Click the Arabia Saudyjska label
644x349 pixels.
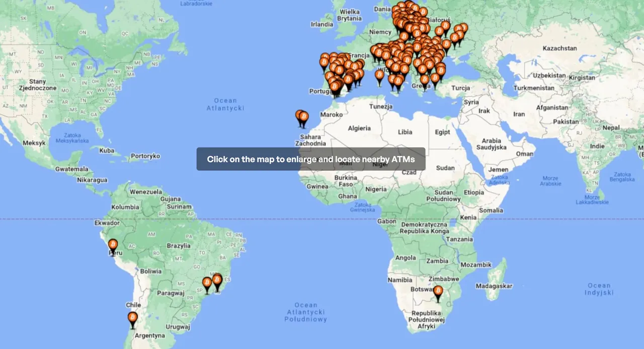click(492, 144)
